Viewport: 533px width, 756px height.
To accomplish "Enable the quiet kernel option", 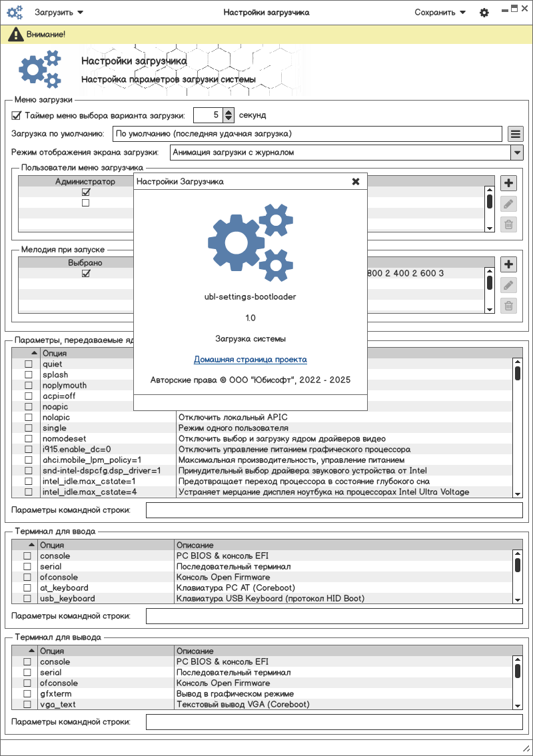I will [x=29, y=364].
